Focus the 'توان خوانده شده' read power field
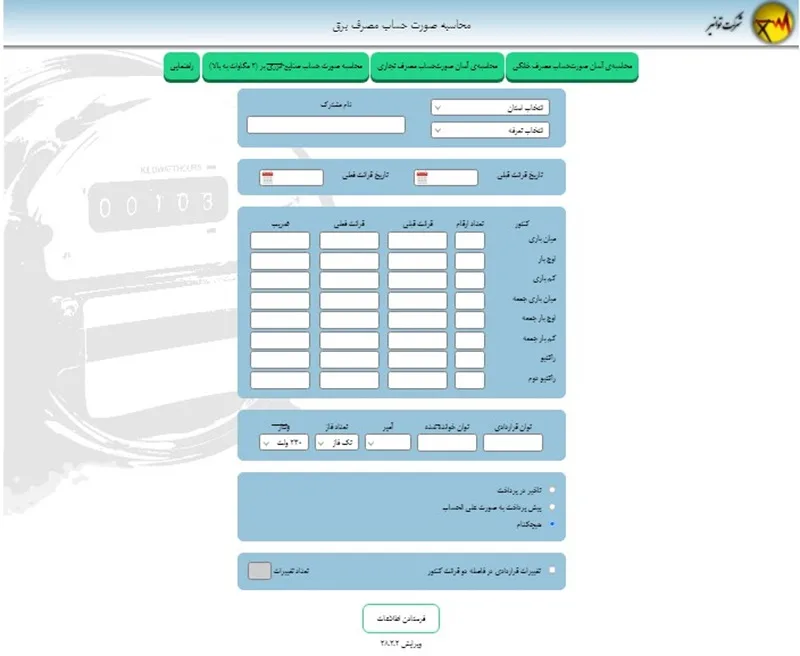 click(447, 443)
